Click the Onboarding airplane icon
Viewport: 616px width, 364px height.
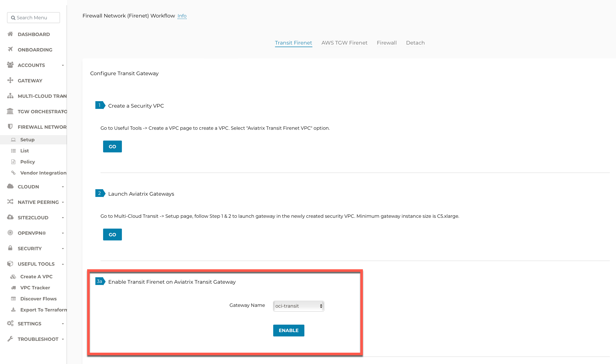10,49
